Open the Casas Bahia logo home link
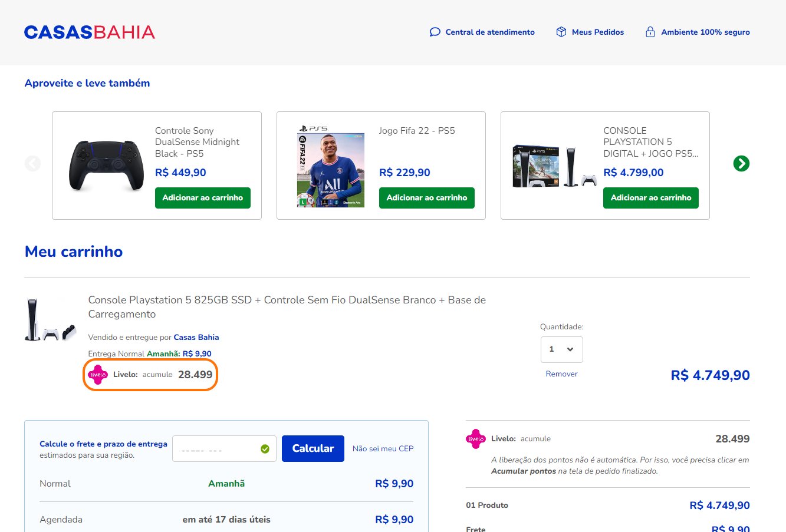 pyautogui.click(x=90, y=32)
